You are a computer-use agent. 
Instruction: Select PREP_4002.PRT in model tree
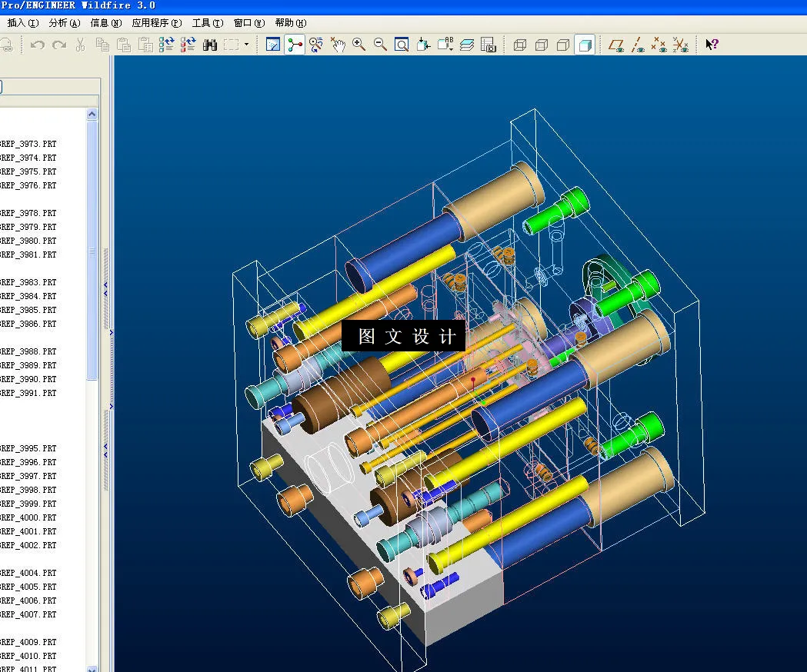coord(28,545)
